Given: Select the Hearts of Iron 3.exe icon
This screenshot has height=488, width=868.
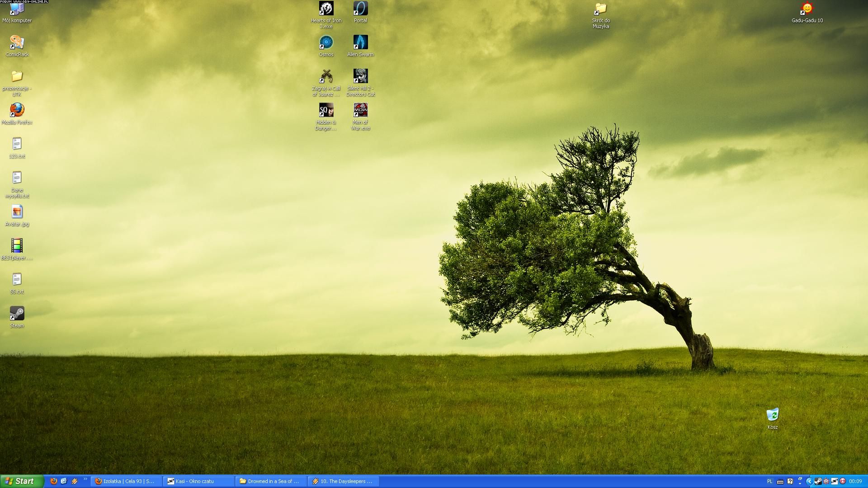Looking at the screenshot, I should tap(326, 9).
